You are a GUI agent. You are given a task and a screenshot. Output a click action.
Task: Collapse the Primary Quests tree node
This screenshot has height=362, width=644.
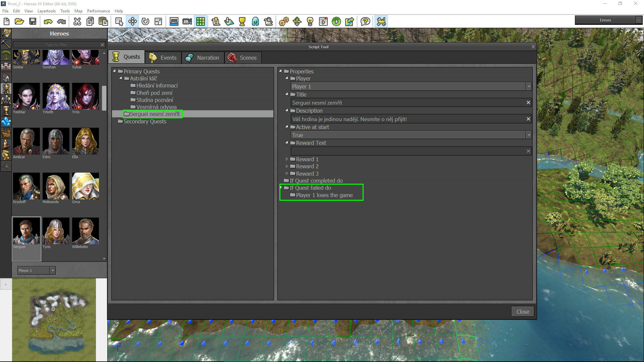pos(114,71)
